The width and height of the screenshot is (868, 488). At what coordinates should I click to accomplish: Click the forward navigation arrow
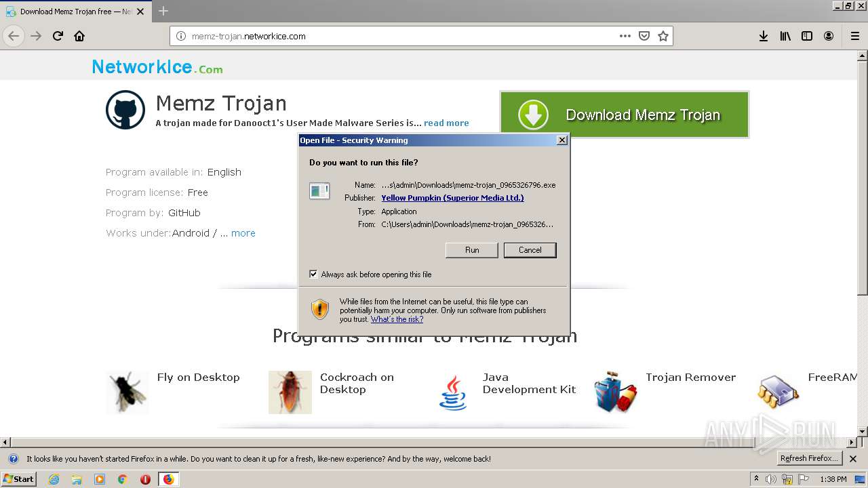[x=36, y=36]
